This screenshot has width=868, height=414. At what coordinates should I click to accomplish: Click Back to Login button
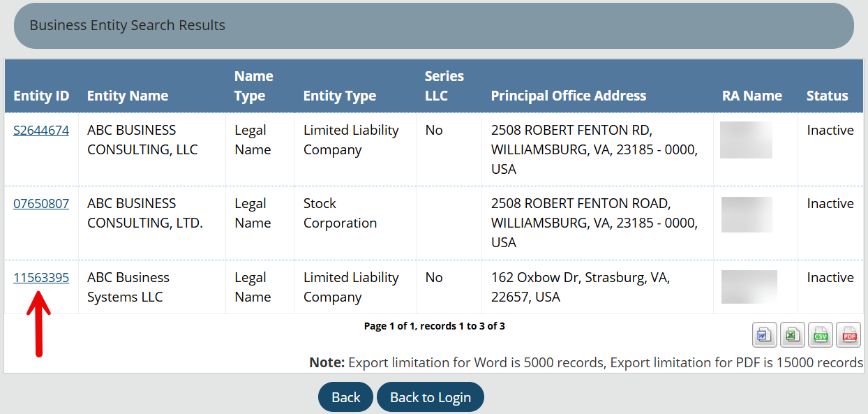click(431, 397)
